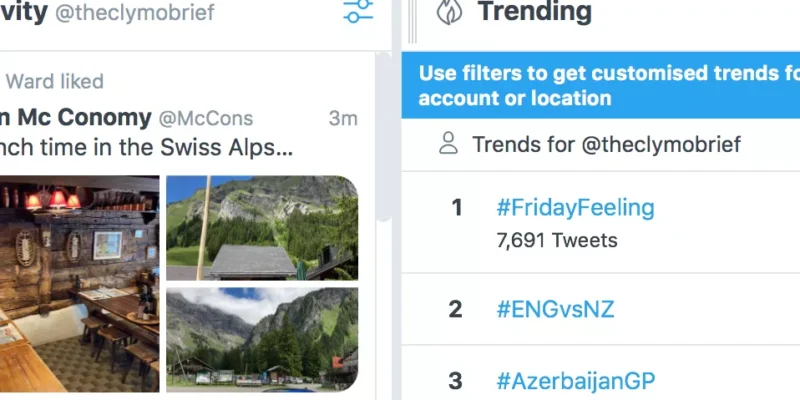
Task: Open the bottom-right alpine valley photo
Action: pos(261,338)
